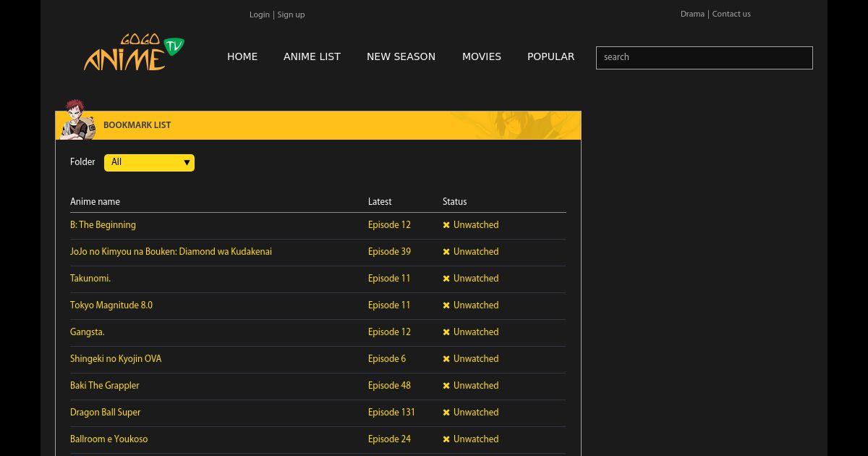Go to the NEW SEASON menu
The height and width of the screenshot is (456, 868).
[401, 56]
